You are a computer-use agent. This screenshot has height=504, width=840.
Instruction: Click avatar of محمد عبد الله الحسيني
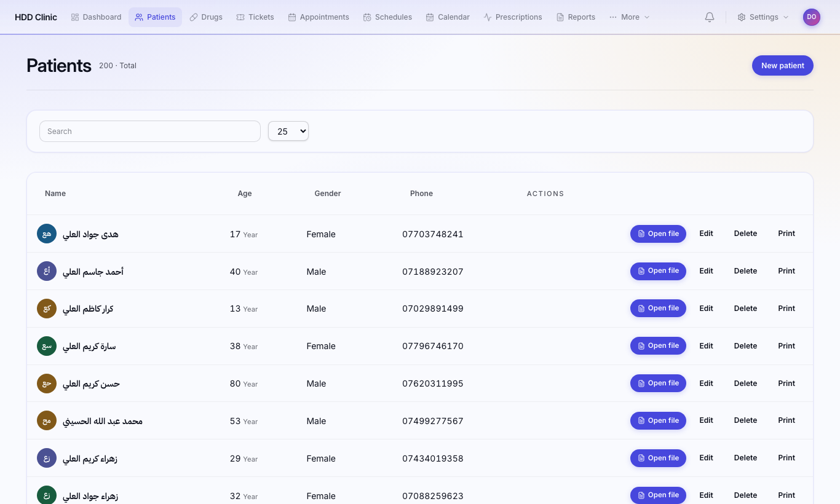[47, 421]
